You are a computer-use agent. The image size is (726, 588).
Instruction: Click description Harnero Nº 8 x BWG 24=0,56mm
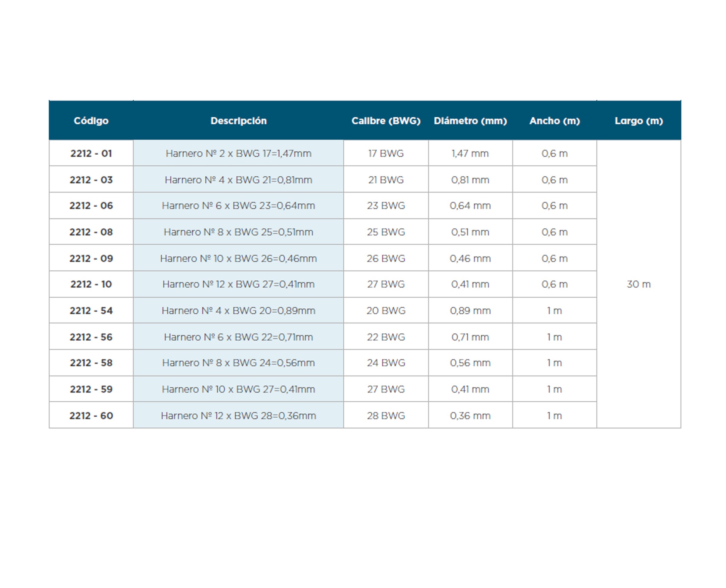pyautogui.click(x=238, y=363)
